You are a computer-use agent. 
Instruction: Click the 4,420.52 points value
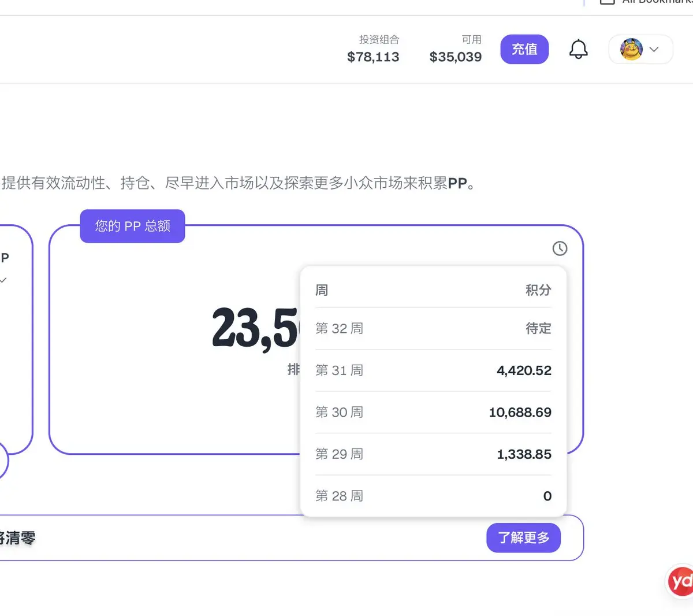point(524,370)
